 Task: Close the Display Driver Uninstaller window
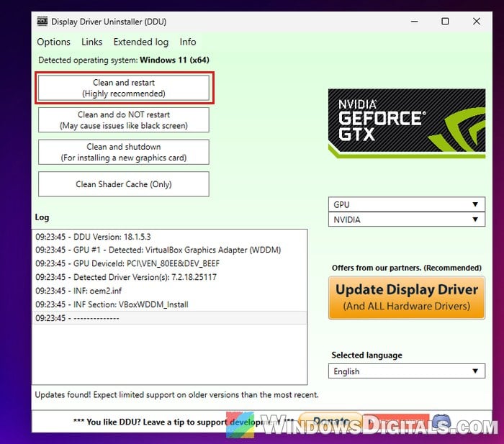click(477, 22)
